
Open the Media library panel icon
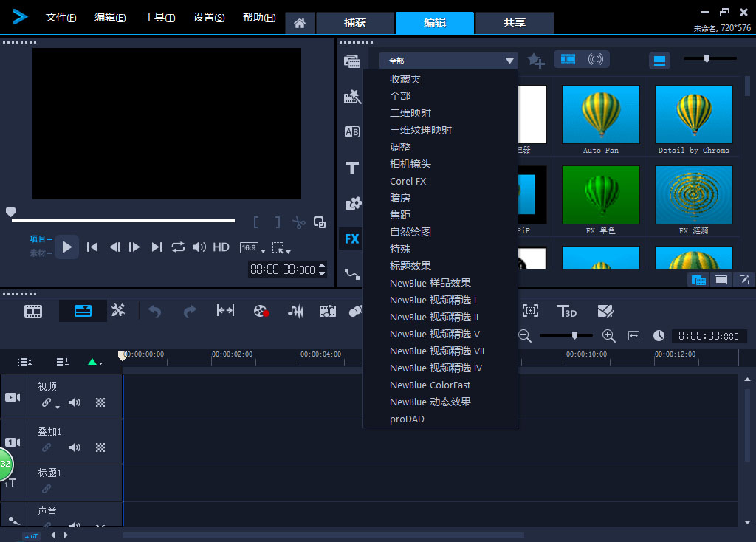352,61
